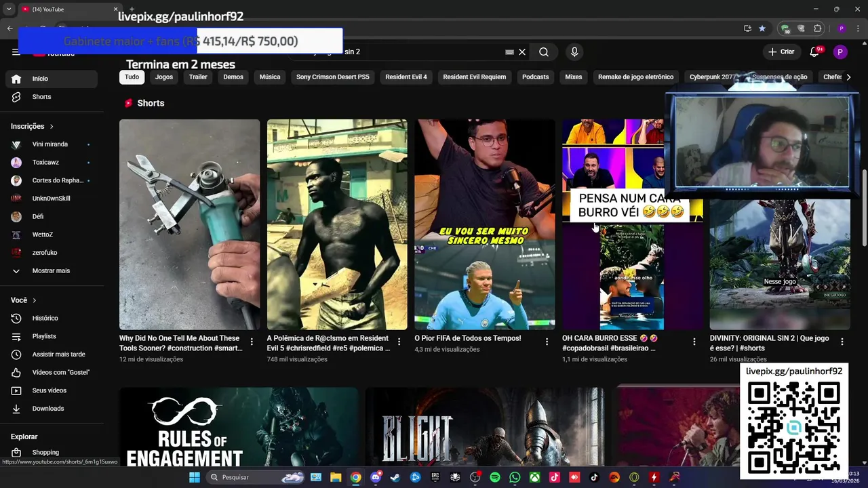The width and height of the screenshot is (868, 488).
Task: Open Seus vídeos in sidebar
Action: [x=52, y=390]
